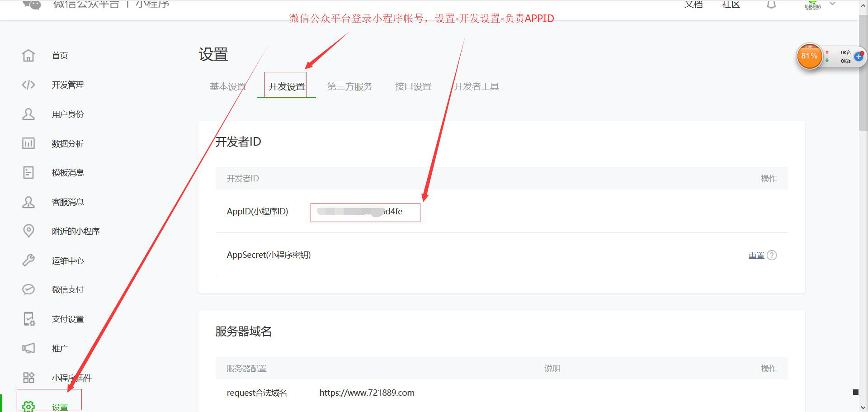
Task: Click the person icon for 用户身份
Action: [28, 114]
